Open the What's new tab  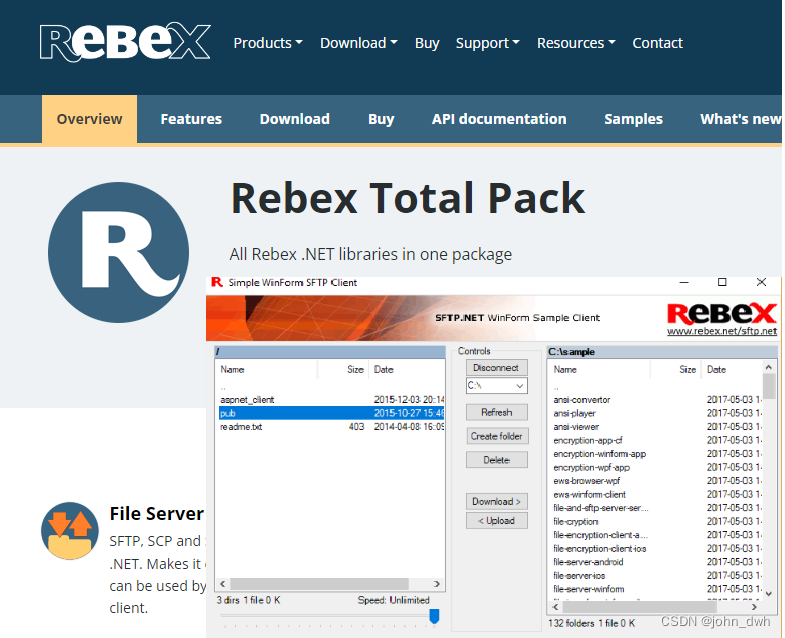point(740,119)
